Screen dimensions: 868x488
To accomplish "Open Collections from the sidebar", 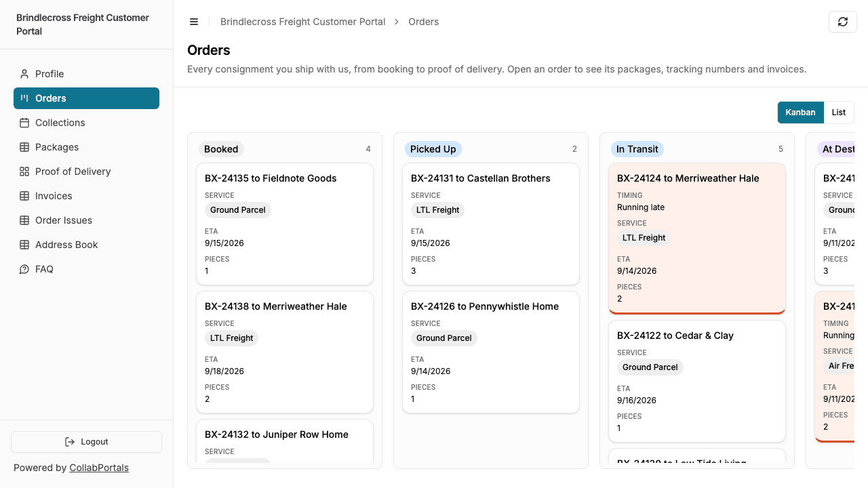I will (x=86, y=123).
